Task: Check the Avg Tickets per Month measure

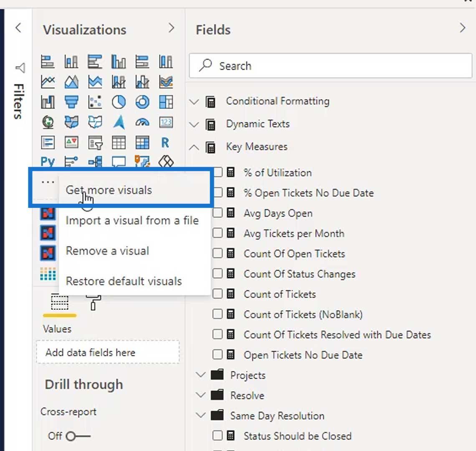Action: click(218, 233)
